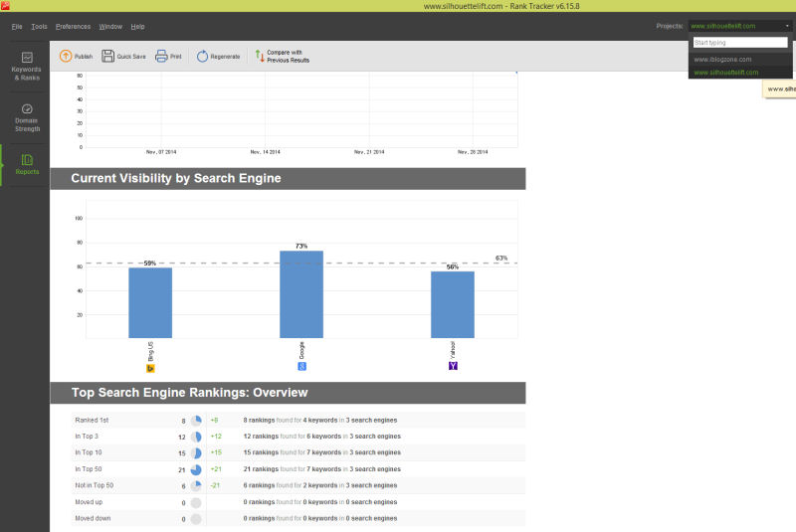Open the Window menu
The height and width of the screenshot is (532, 796).
pyautogui.click(x=110, y=27)
